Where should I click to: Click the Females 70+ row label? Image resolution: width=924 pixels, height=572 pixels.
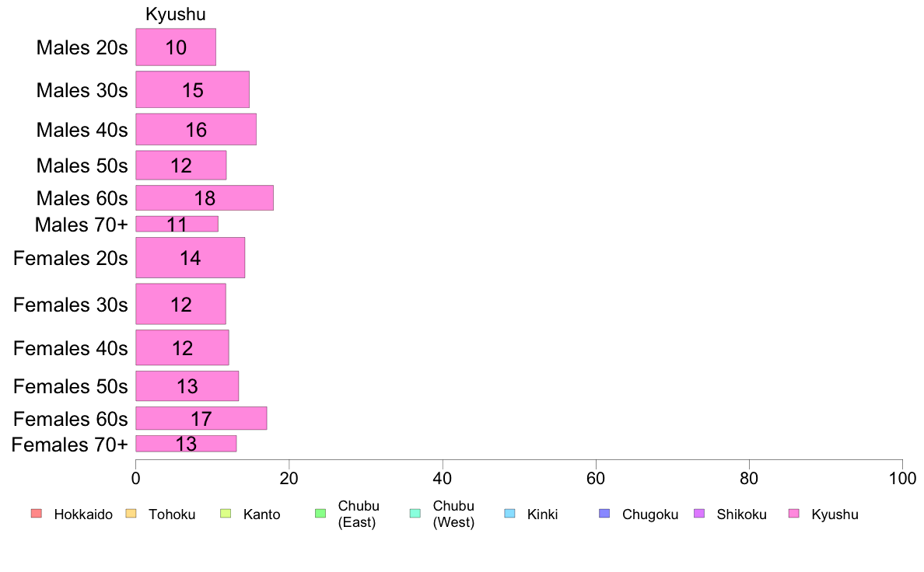coord(69,445)
